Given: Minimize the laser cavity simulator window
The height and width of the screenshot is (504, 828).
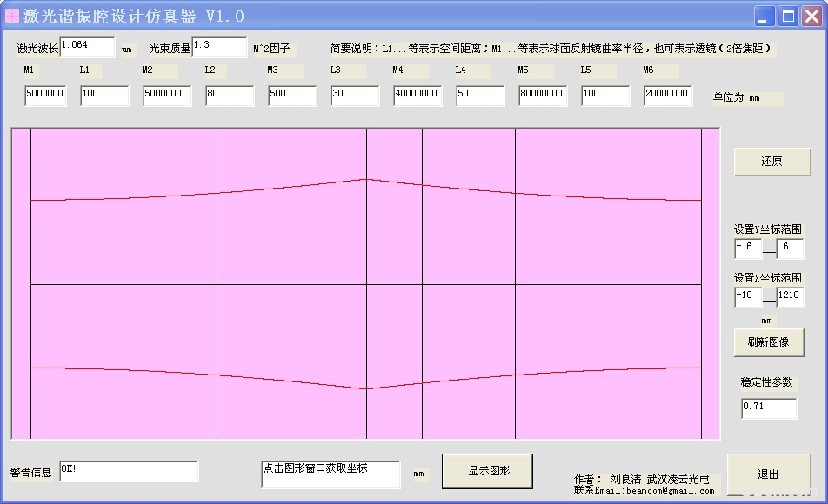Looking at the screenshot, I should point(765,17).
